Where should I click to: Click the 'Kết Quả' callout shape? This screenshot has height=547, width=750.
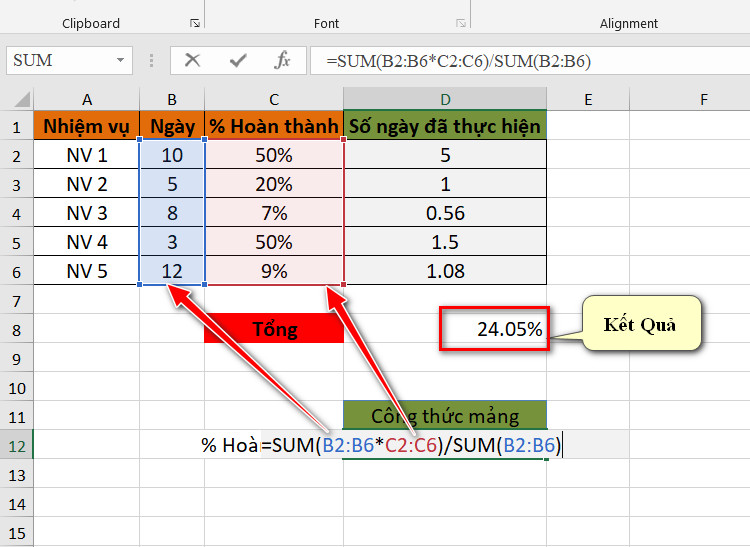coord(641,324)
